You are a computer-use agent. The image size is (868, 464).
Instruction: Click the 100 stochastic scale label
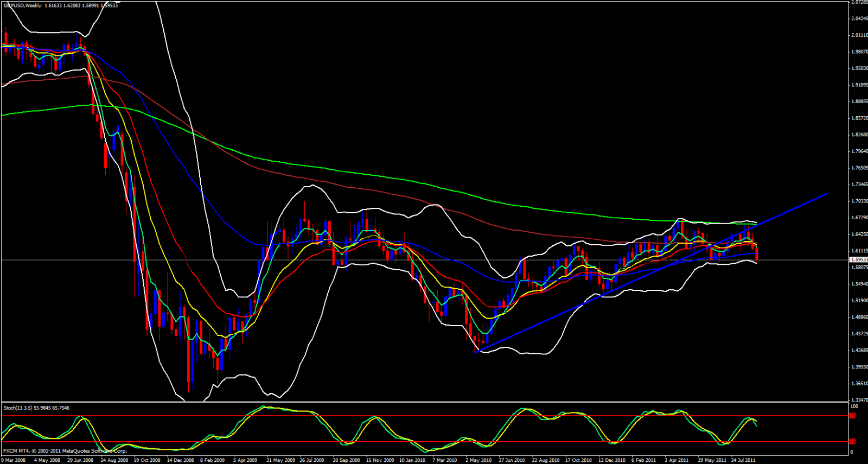(854, 406)
